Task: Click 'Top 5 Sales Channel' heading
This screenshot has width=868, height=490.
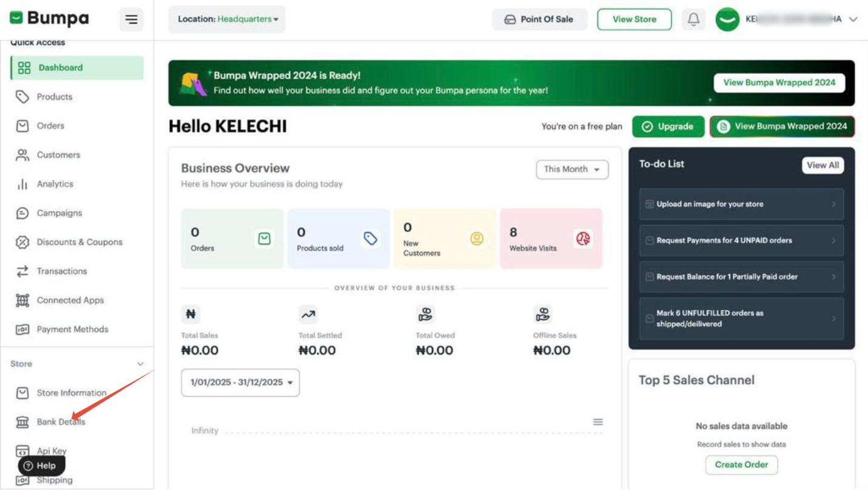Action: pos(696,380)
